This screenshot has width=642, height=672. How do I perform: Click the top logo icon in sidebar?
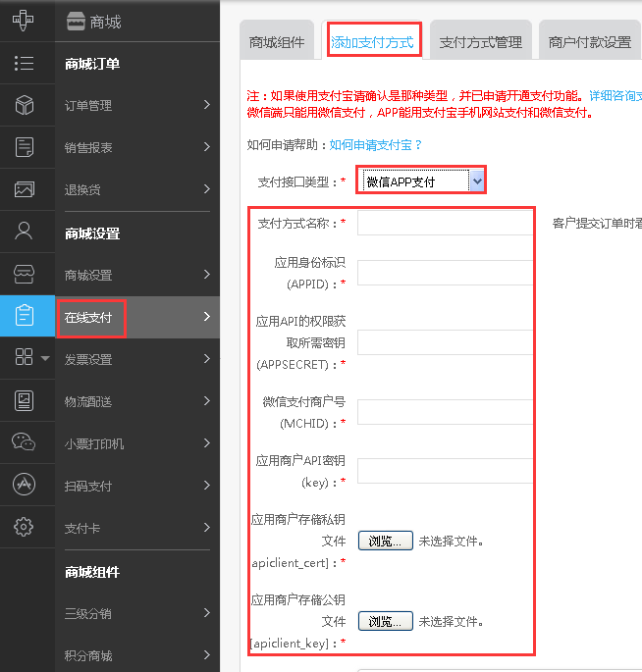click(24, 20)
